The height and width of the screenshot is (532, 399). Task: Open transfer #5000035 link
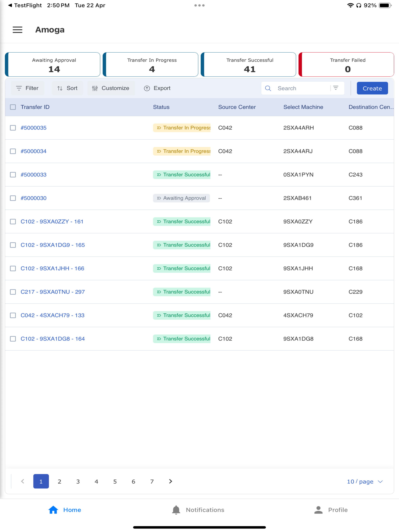click(33, 128)
